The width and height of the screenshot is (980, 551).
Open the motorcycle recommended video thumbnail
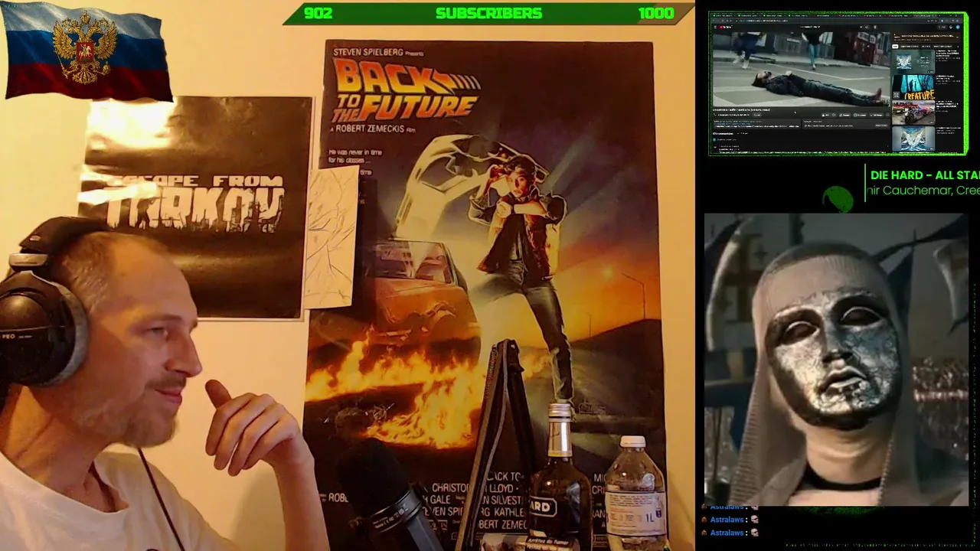tap(913, 113)
